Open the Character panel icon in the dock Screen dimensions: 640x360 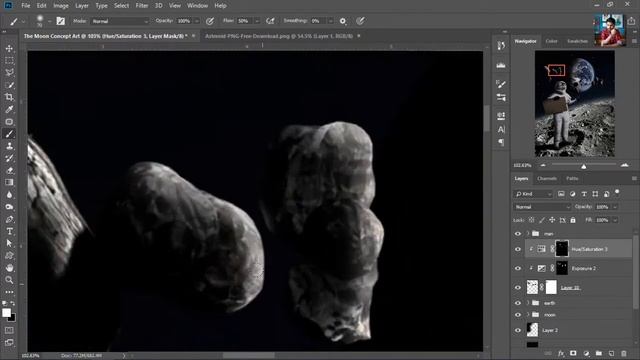tap(501, 129)
